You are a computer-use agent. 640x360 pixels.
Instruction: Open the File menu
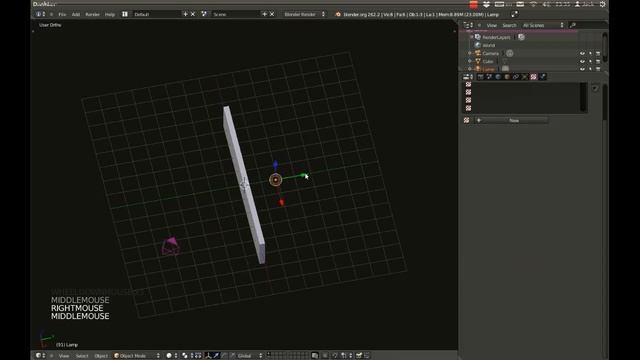click(62, 14)
